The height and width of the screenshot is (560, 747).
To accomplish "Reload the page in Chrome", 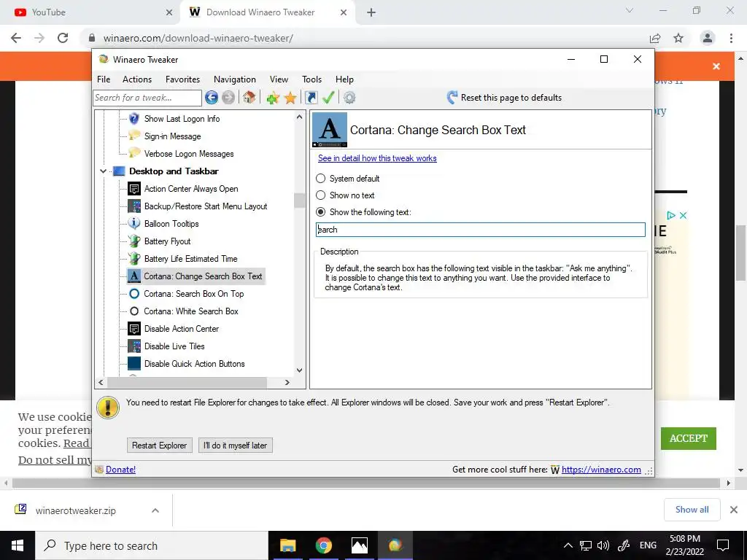I will [x=63, y=38].
